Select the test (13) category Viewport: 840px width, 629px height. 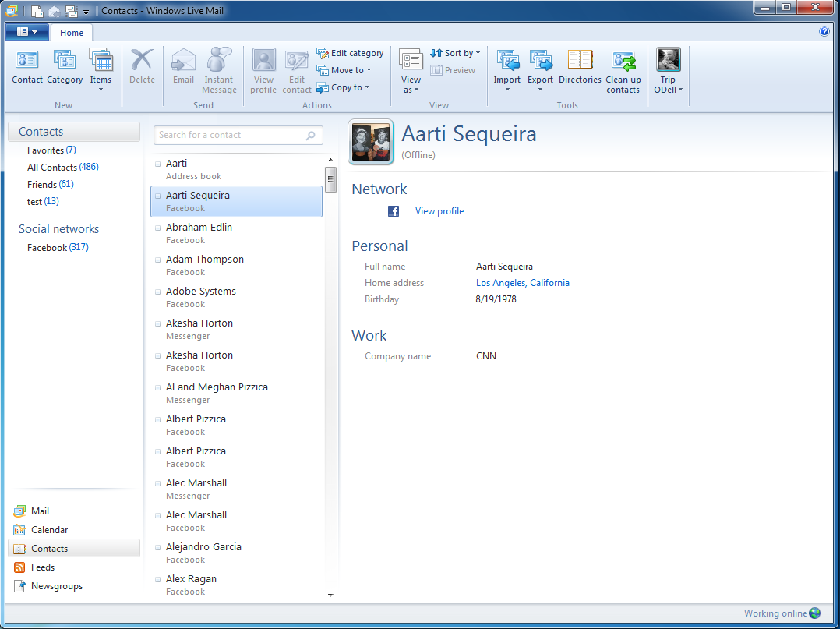[x=43, y=201]
